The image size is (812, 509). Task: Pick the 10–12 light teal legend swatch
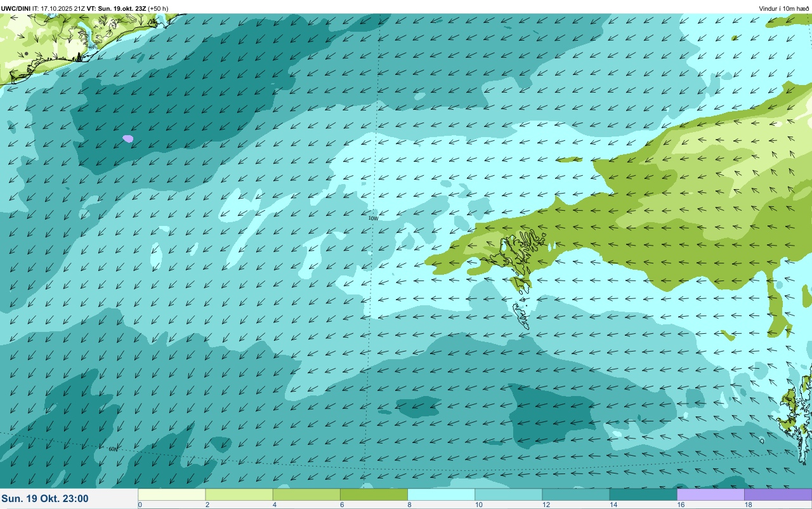(508, 494)
